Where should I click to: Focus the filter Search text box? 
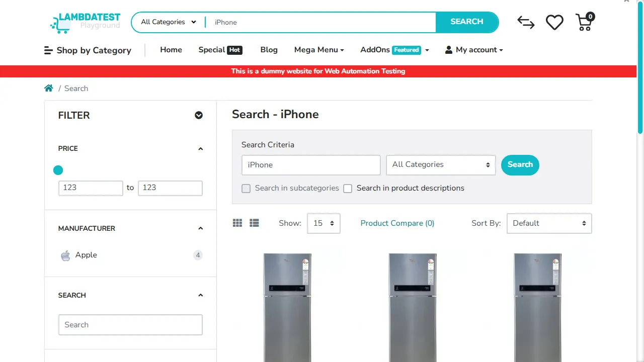130,325
